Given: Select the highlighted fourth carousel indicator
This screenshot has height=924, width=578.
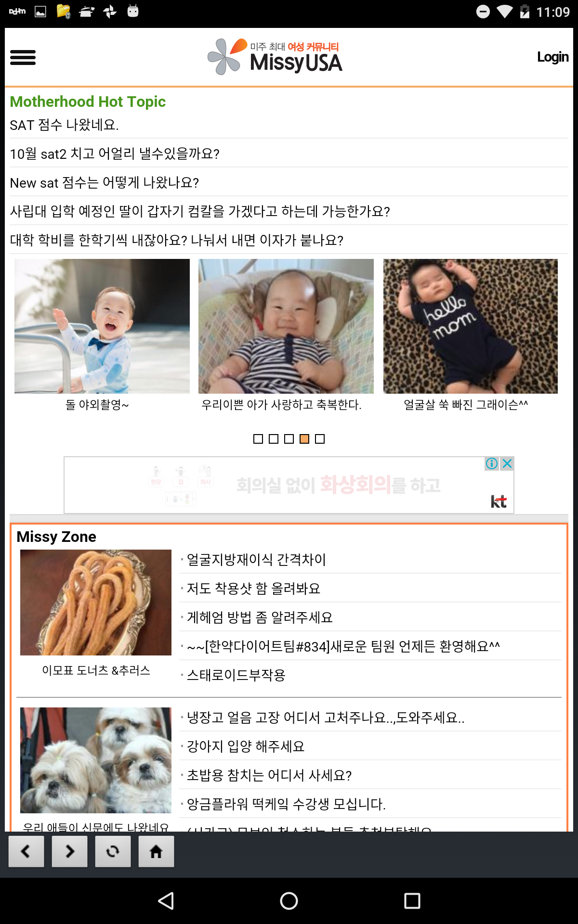Looking at the screenshot, I should tap(304, 439).
